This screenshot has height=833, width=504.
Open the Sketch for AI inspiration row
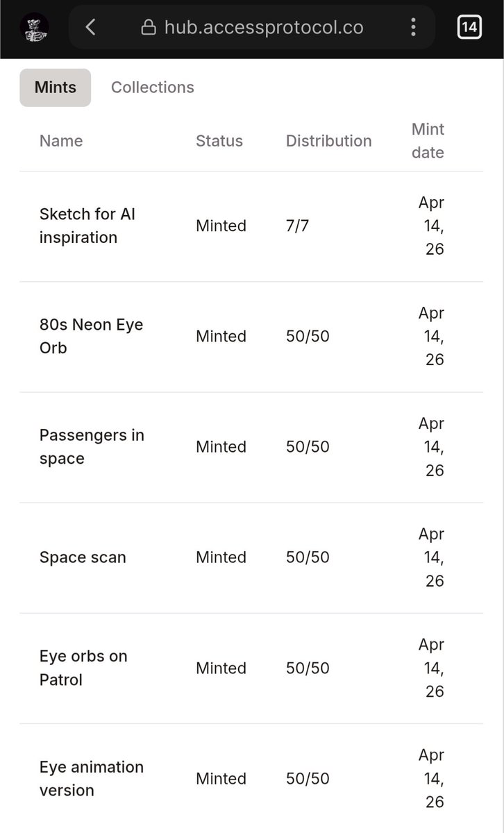coord(251,226)
